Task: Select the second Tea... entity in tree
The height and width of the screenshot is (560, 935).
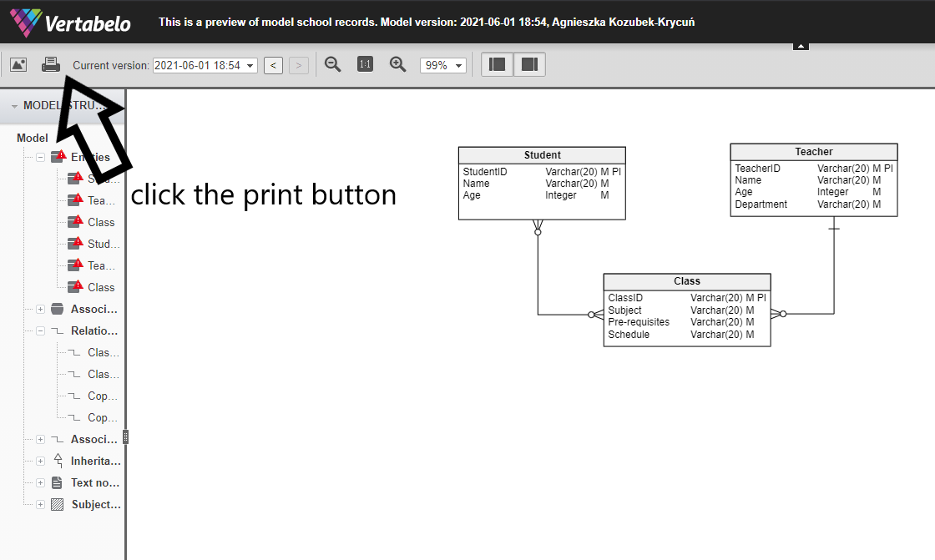Action: (x=101, y=265)
